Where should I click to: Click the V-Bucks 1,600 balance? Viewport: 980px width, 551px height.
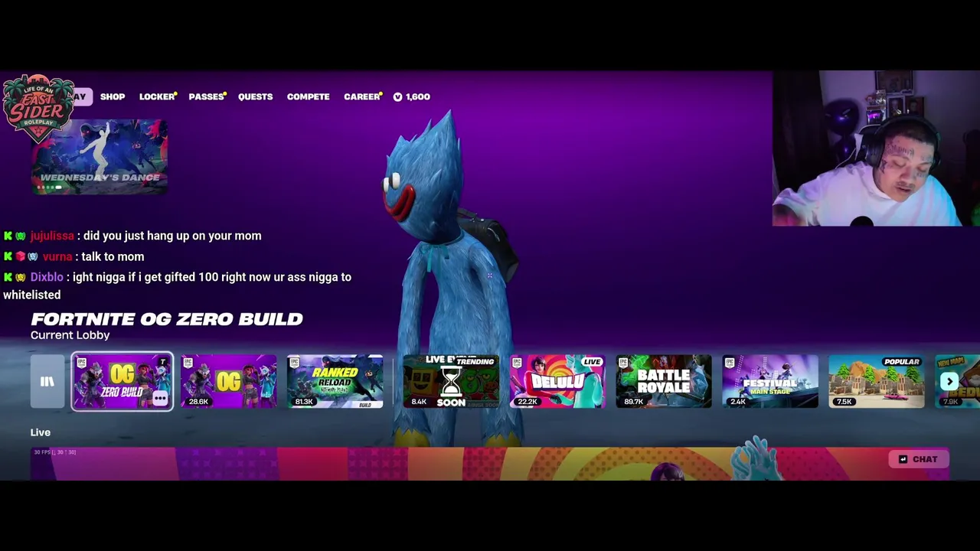tap(412, 96)
